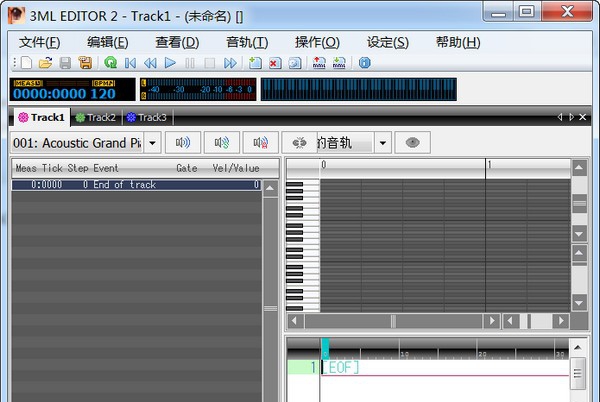Viewport: 600px width, 402px height.
Task: Click the Save As orange floppy icon
Action: point(85,63)
